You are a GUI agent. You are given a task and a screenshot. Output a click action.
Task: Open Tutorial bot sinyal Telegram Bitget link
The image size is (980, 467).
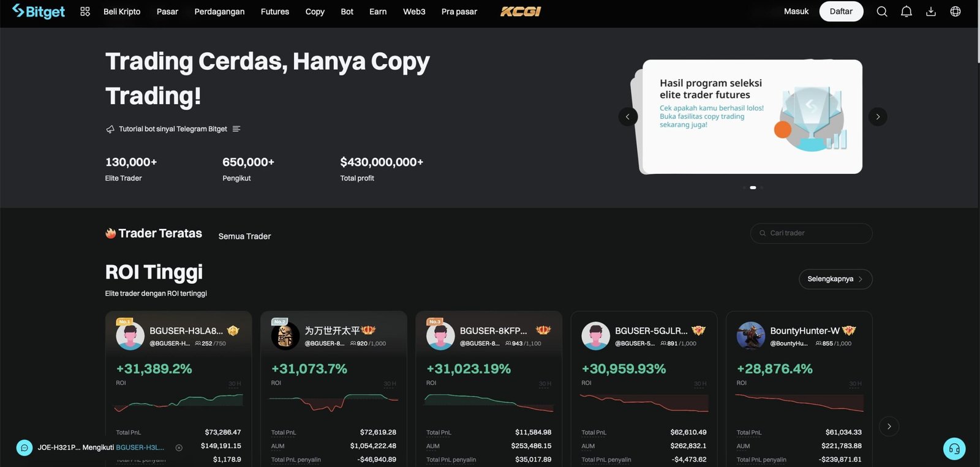pyautogui.click(x=173, y=129)
